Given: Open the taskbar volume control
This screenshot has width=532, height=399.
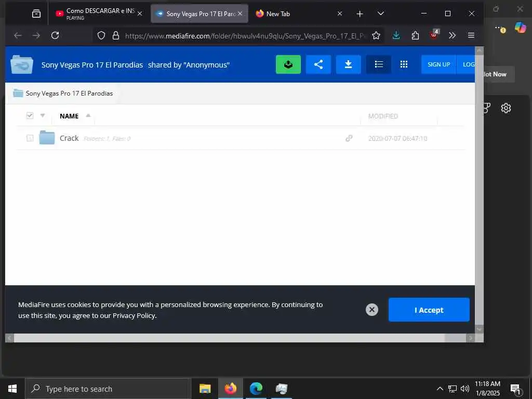Looking at the screenshot, I should [x=465, y=389].
